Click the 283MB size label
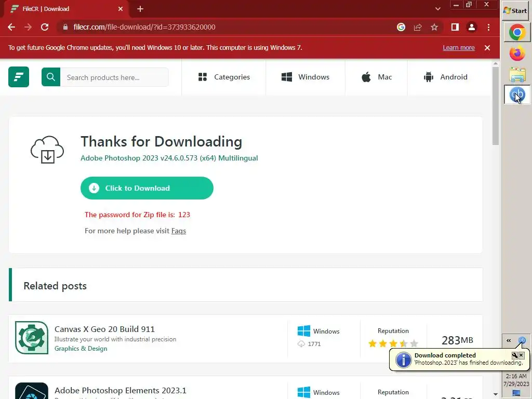 [457, 340]
